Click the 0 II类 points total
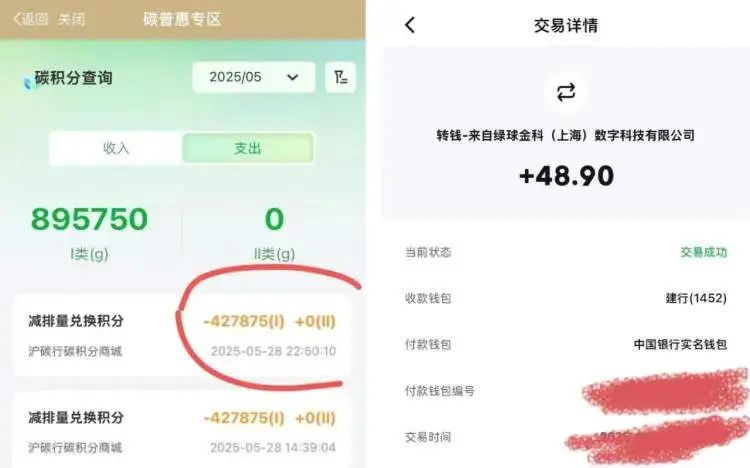The image size is (750, 468). (274, 219)
